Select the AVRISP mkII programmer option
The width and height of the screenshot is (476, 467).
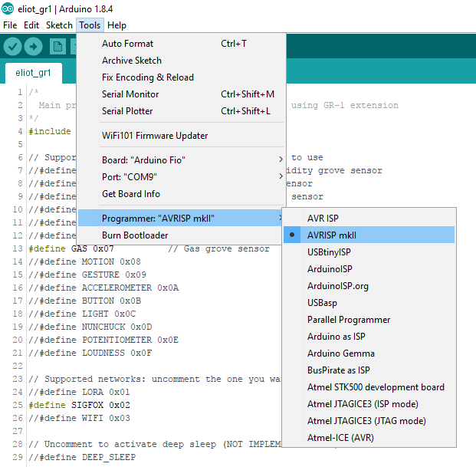[369, 235]
